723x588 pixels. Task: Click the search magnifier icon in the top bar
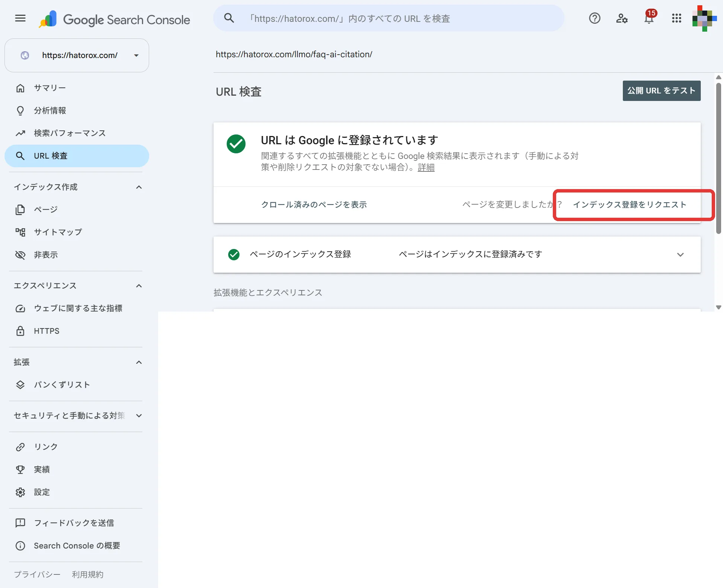[x=229, y=18]
